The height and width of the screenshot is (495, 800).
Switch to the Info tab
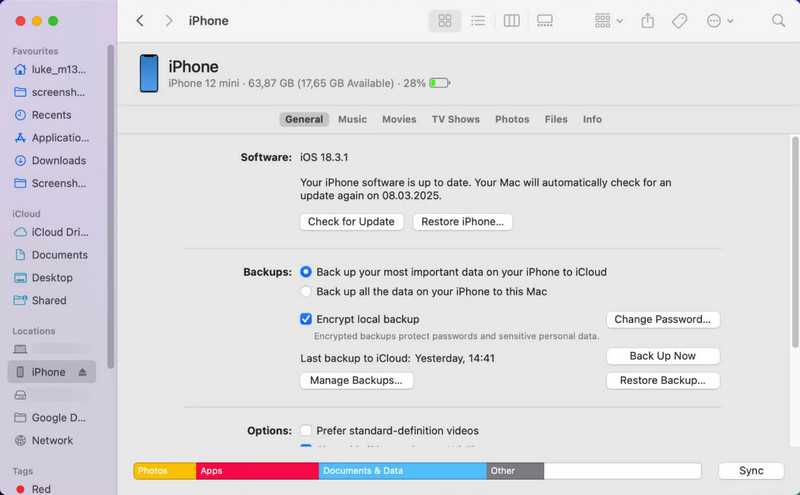click(592, 119)
